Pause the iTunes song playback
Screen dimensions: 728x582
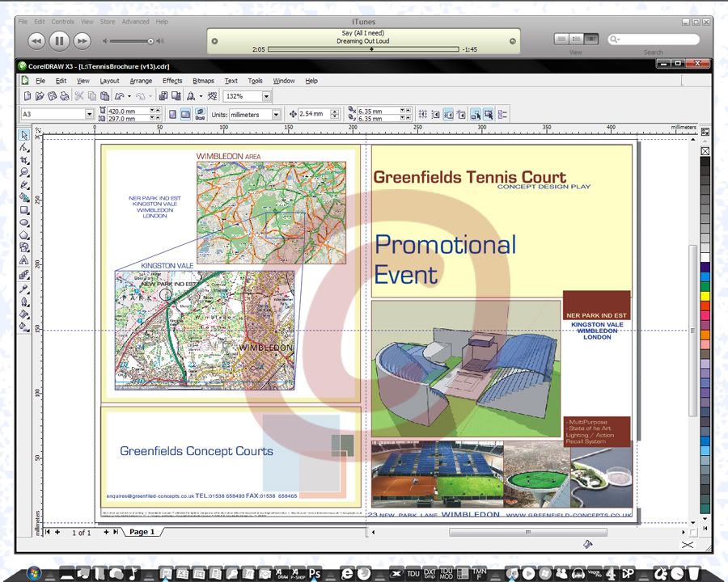[59, 40]
